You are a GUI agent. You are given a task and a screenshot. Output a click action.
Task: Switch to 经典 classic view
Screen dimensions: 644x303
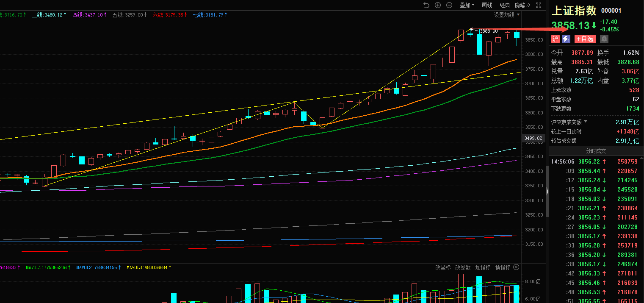pyautogui.click(x=505, y=5)
